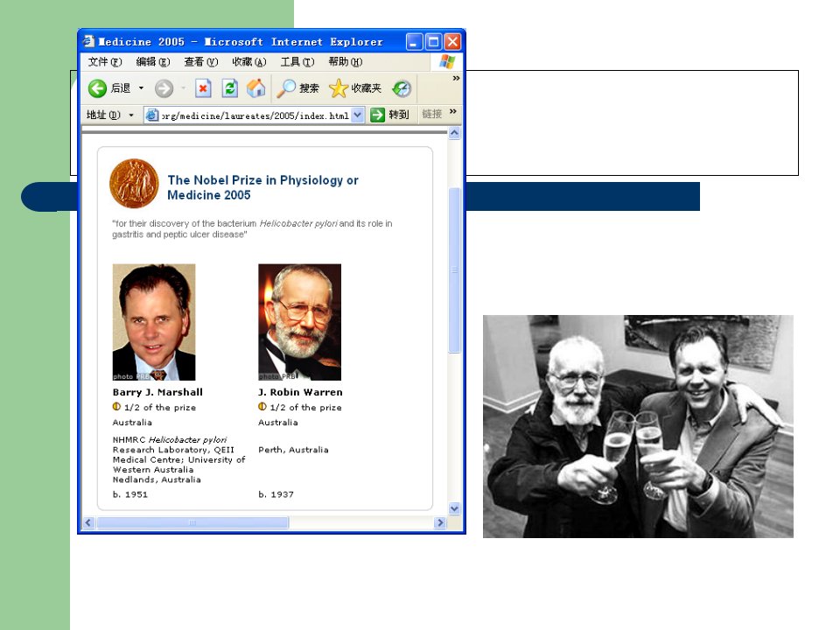Click the Home page icon

256,88
